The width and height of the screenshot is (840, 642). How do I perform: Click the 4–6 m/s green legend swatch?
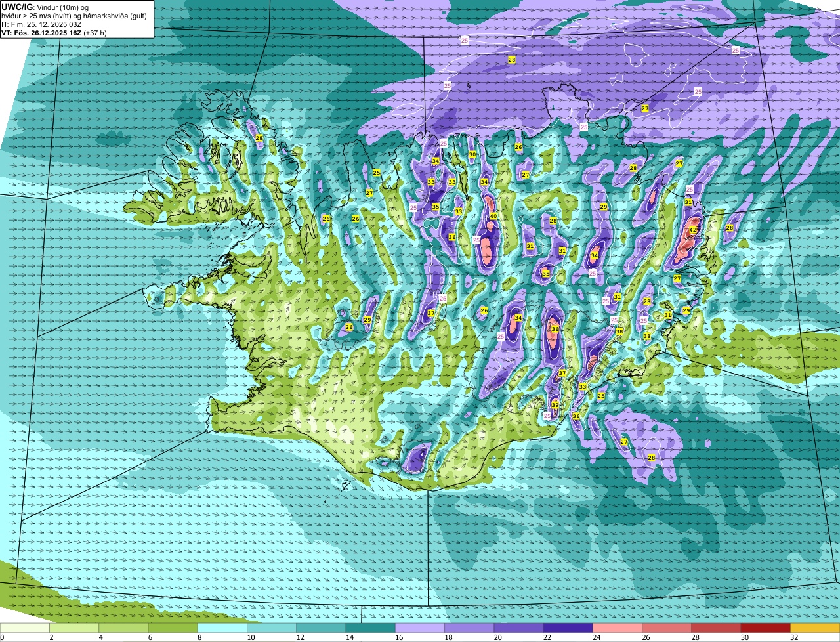123,628
